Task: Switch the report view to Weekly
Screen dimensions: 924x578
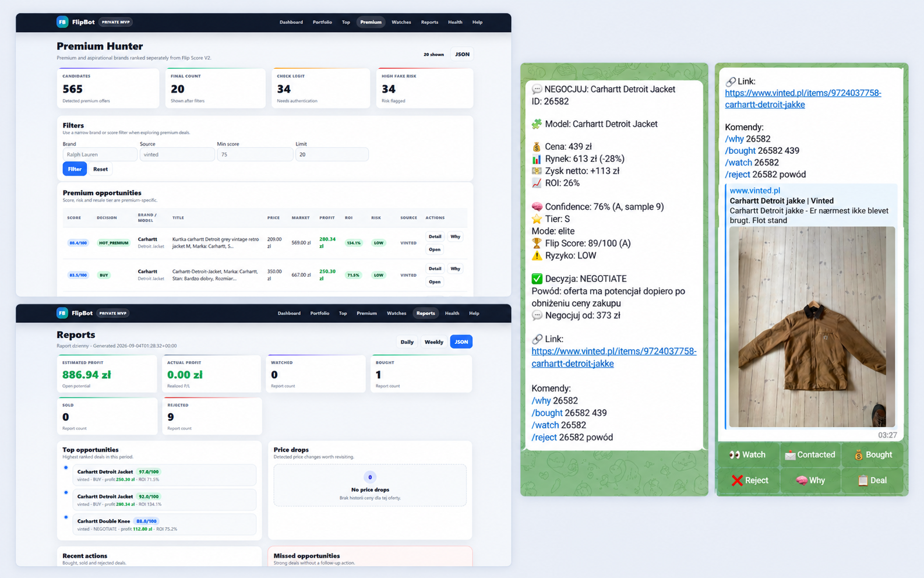Action: click(x=434, y=342)
